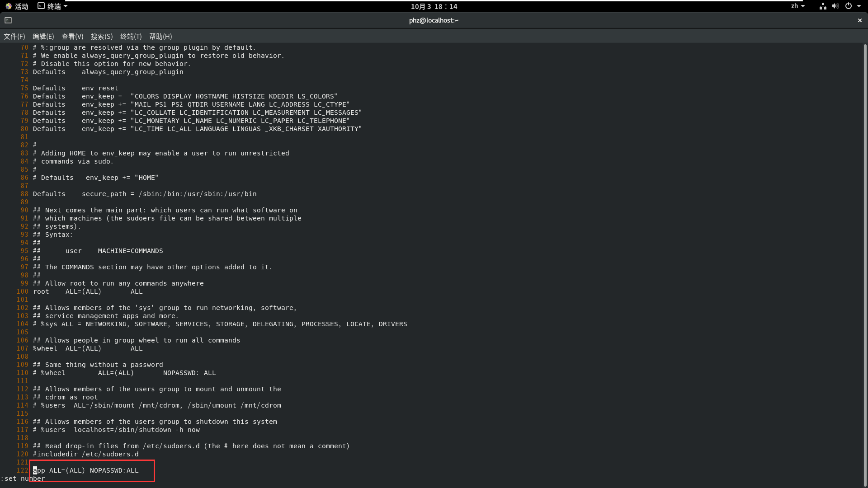
Task: Expand the system menu arrow beside power icon
Action: tap(859, 6)
